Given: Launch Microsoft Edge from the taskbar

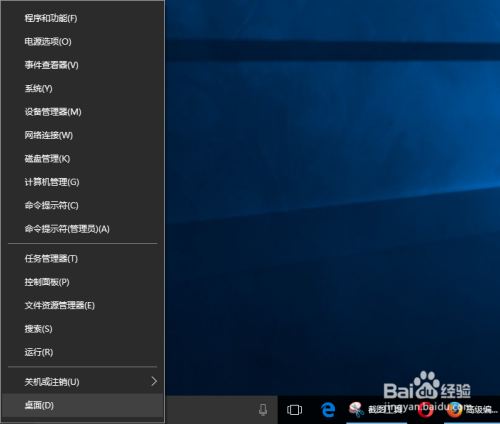Looking at the screenshot, I should coord(328,410).
